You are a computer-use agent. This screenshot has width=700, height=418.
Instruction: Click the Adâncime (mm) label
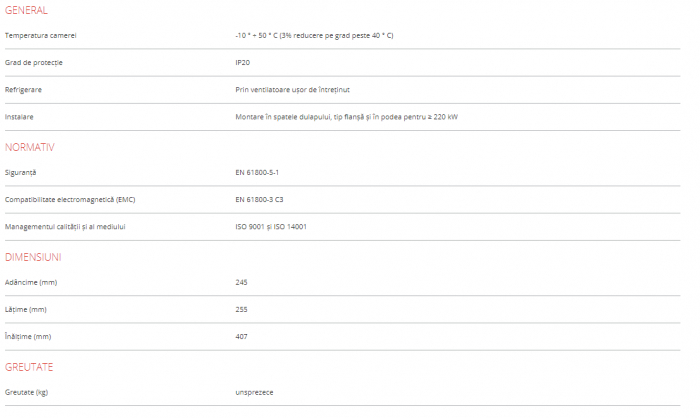29,282
